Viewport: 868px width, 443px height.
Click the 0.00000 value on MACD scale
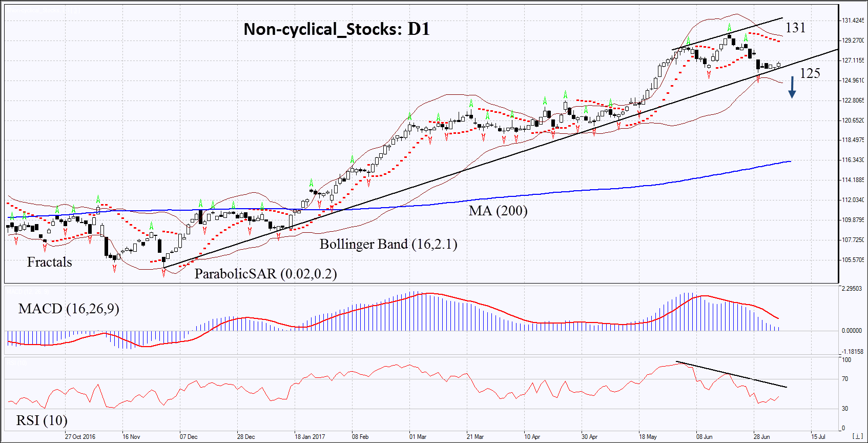(852, 331)
